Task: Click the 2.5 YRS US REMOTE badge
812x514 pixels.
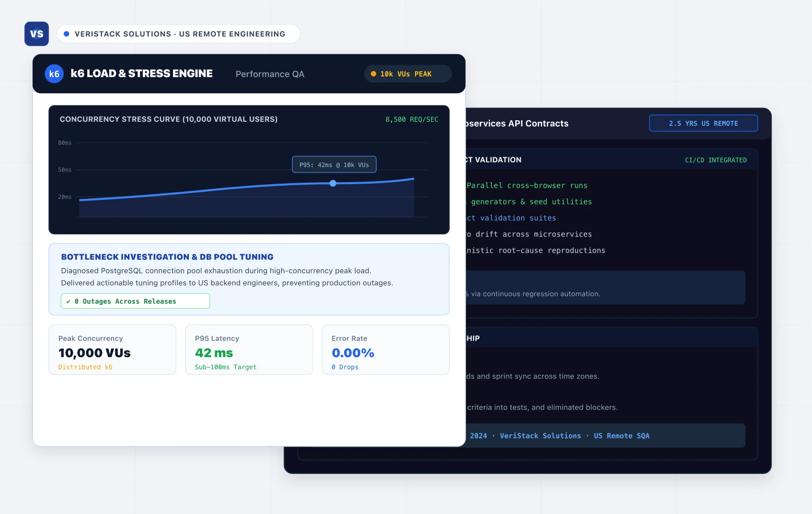Action: (x=703, y=123)
